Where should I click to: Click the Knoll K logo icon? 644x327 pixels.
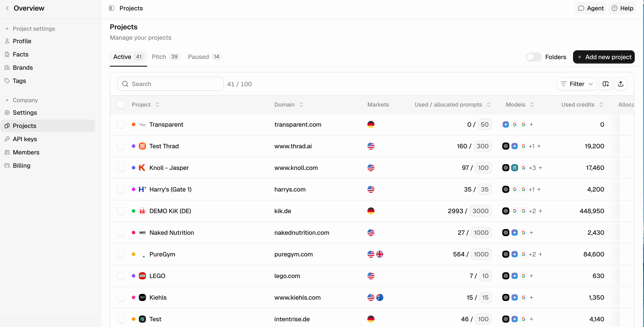[x=142, y=168]
